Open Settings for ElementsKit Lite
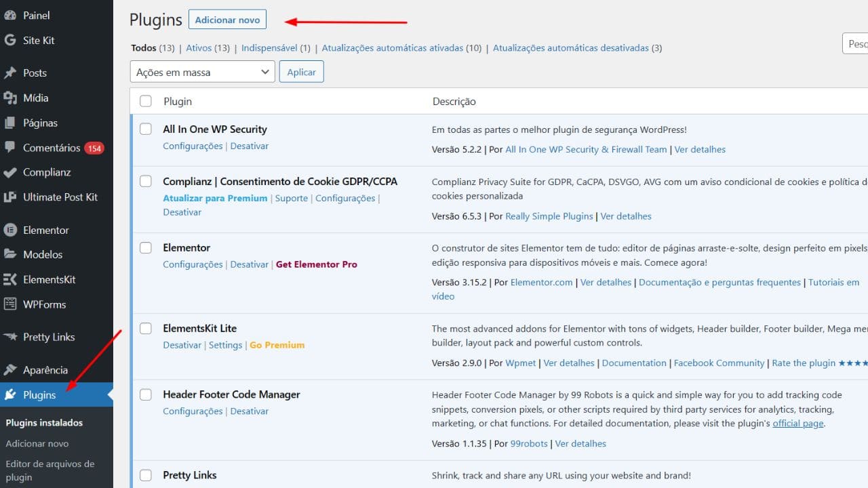Screen dimensions: 868x488 point(225,345)
